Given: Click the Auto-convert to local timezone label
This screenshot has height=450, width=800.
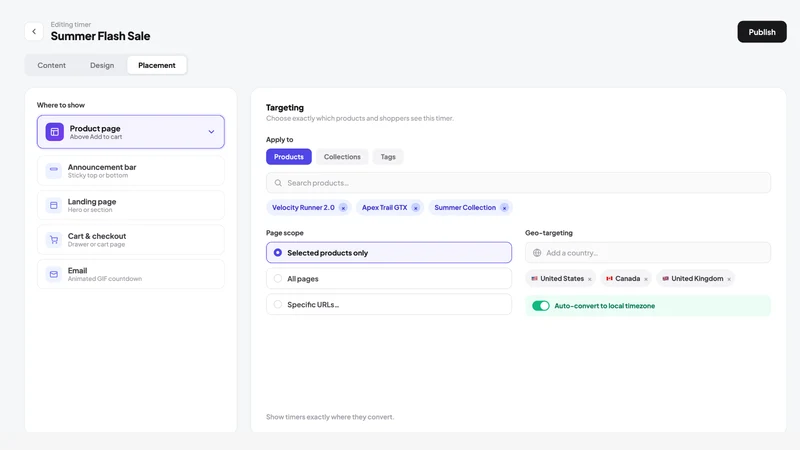Looking at the screenshot, I should (x=605, y=306).
